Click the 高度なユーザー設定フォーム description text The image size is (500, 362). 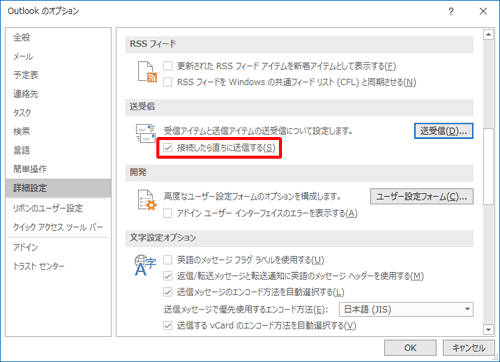pyautogui.click(x=252, y=196)
